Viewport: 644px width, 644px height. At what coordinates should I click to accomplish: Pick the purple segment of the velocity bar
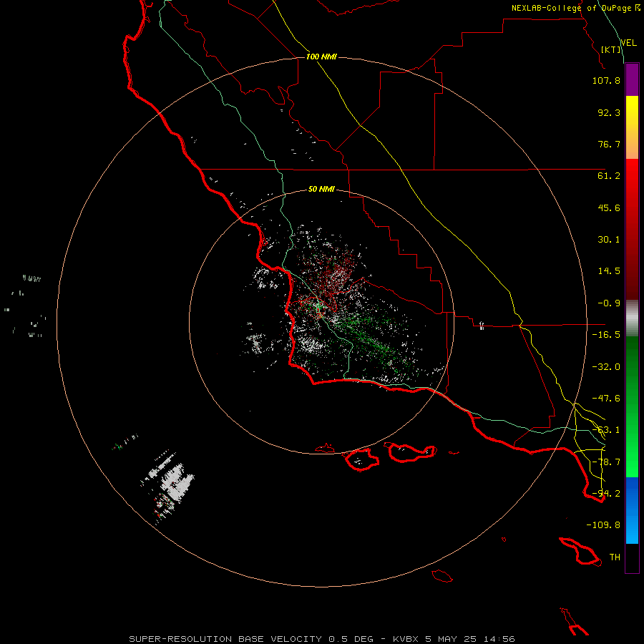[x=632, y=79]
